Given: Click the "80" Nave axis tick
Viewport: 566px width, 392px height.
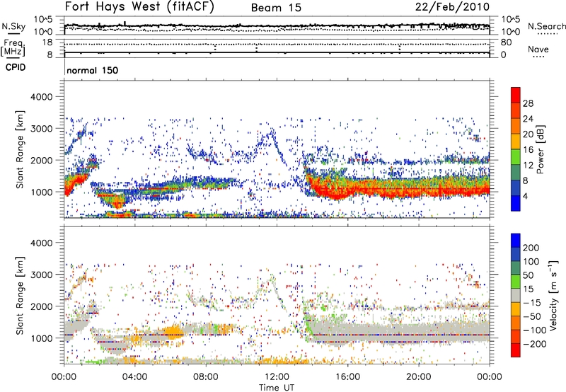Looking at the screenshot, I should coord(506,42).
